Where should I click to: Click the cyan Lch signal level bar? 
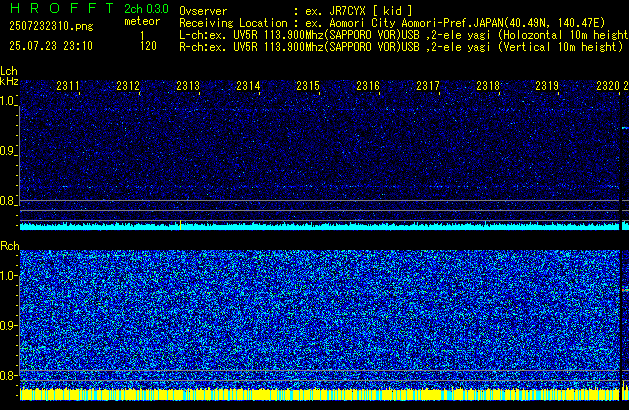(x=320, y=227)
